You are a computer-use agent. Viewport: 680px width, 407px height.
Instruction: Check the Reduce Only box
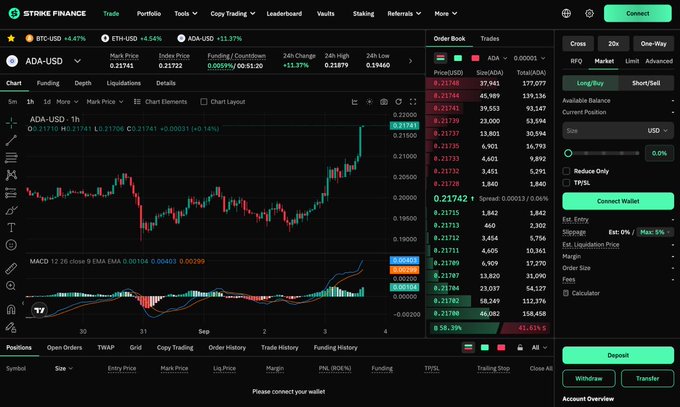click(566, 171)
